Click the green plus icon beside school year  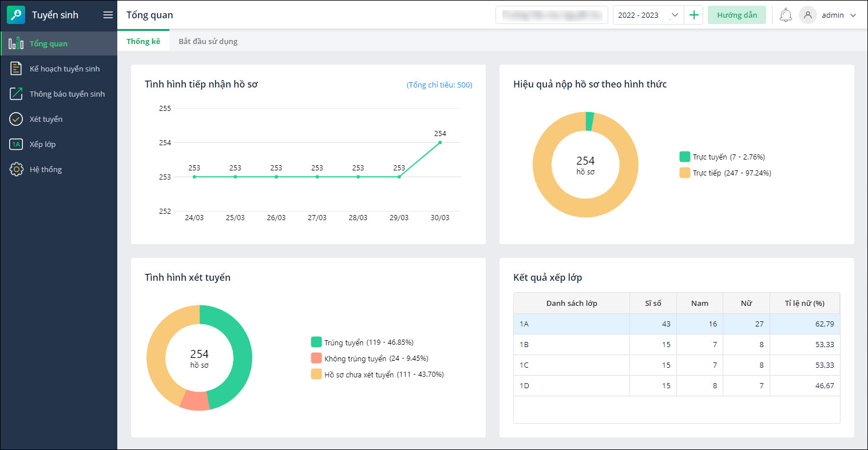point(694,15)
